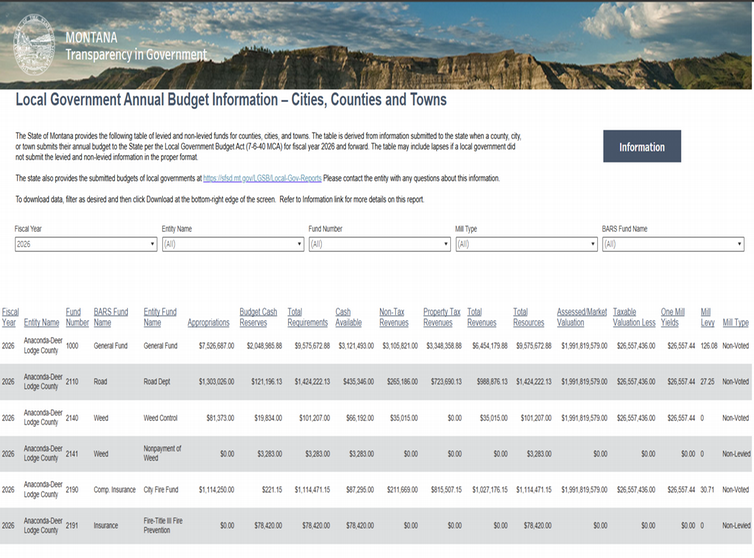Viewport: 754px width, 558px height.
Task: Click the Road Dept entity fund cell
Action: coord(157,381)
